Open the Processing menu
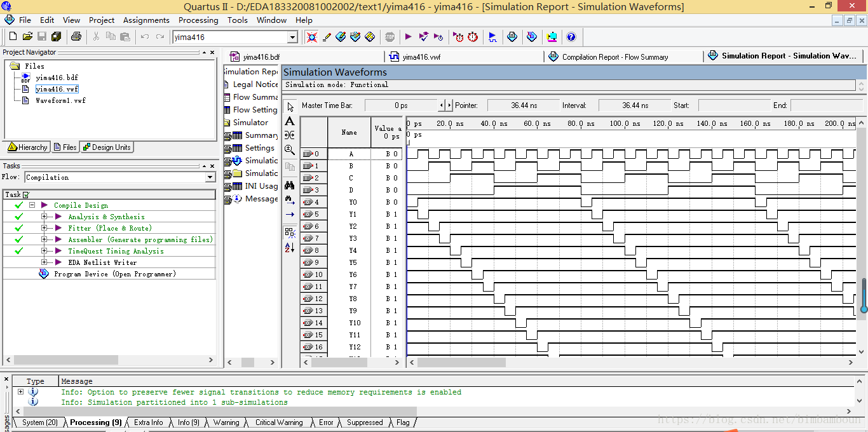 [198, 20]
